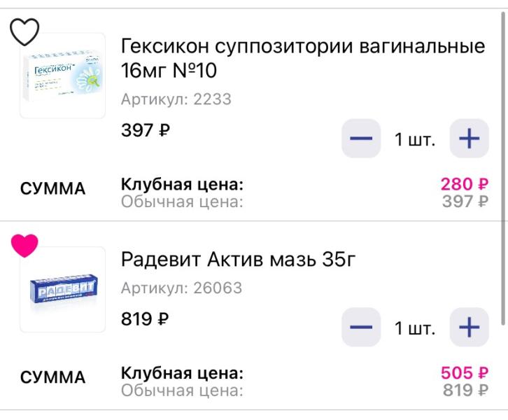Select article number 26063 text
508x420 pixels.
[218, 288]
